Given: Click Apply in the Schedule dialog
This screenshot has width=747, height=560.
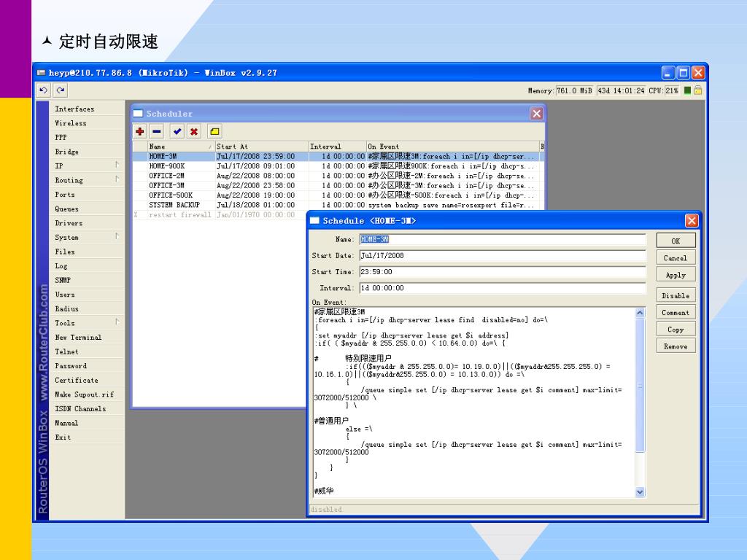Looking at the screenshot, I should [676, 275].
